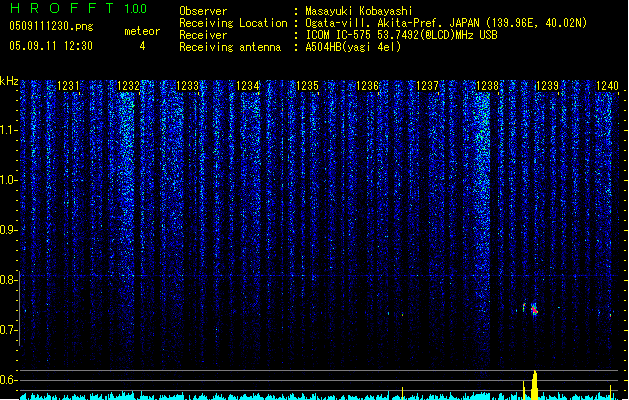Viewport: 629px width, 400px height.
Task: Select the file name 0509111230.png
Action: point(51,26)
